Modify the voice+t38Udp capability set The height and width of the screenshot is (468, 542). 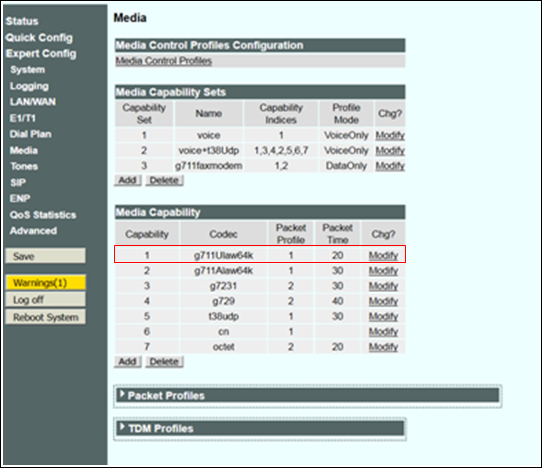pyautogui.click(x=390, y=151)
